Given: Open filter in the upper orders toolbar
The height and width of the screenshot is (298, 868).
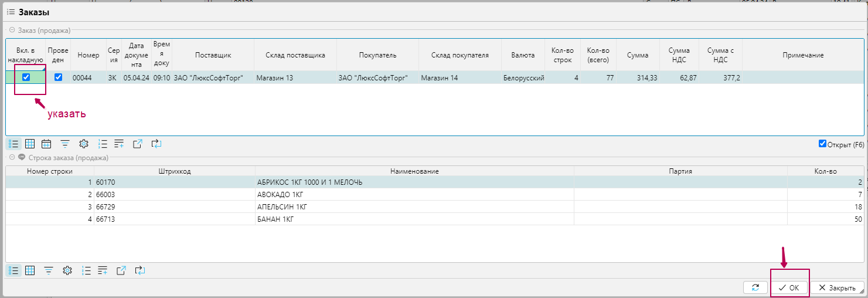Looking at the screenshot, I should 65,144.
